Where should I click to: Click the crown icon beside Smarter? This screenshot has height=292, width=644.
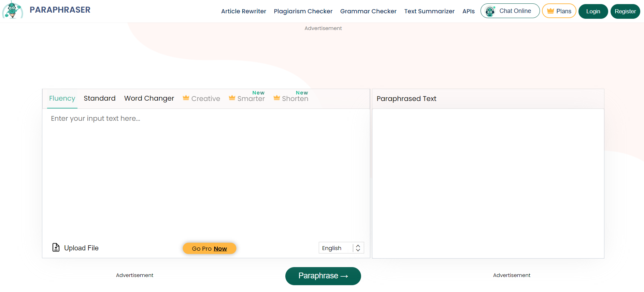pyautogui.click(x=232, y=98)
